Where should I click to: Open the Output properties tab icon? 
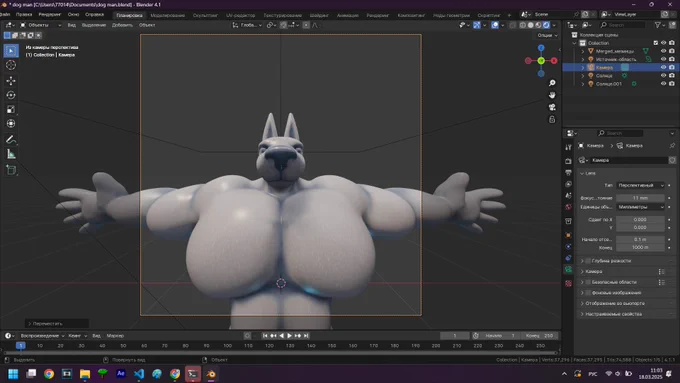pyautogui.click(x=568, y=173)
